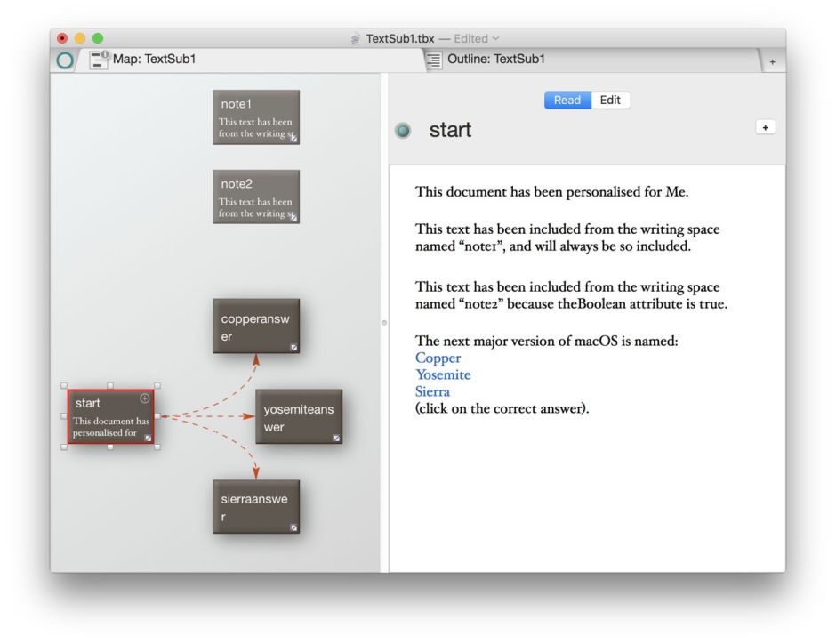Switch the text pane to Edit mode
836x644 pixels.
coord(610,100)
